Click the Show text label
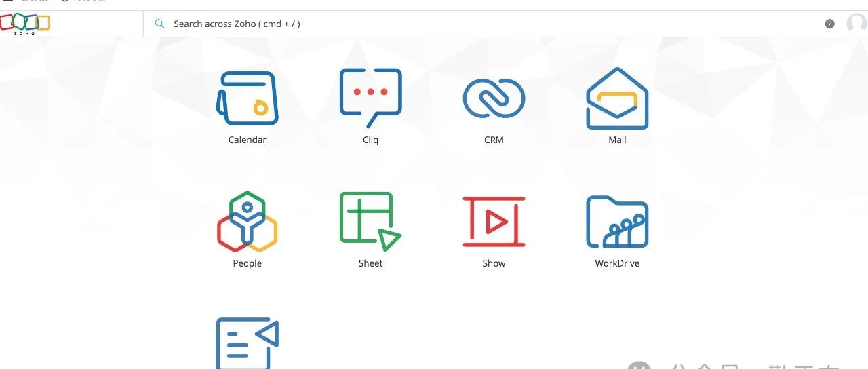 [494, 263]
